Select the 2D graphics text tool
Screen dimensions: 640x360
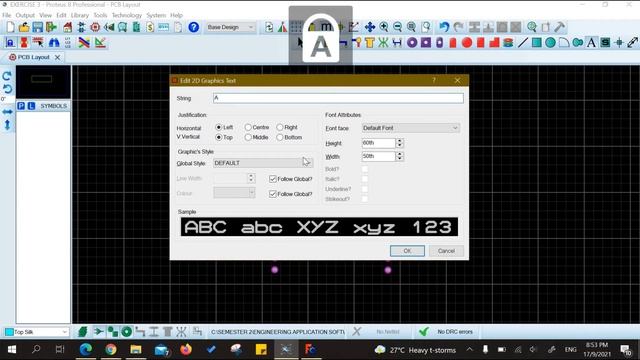point(591,42)
